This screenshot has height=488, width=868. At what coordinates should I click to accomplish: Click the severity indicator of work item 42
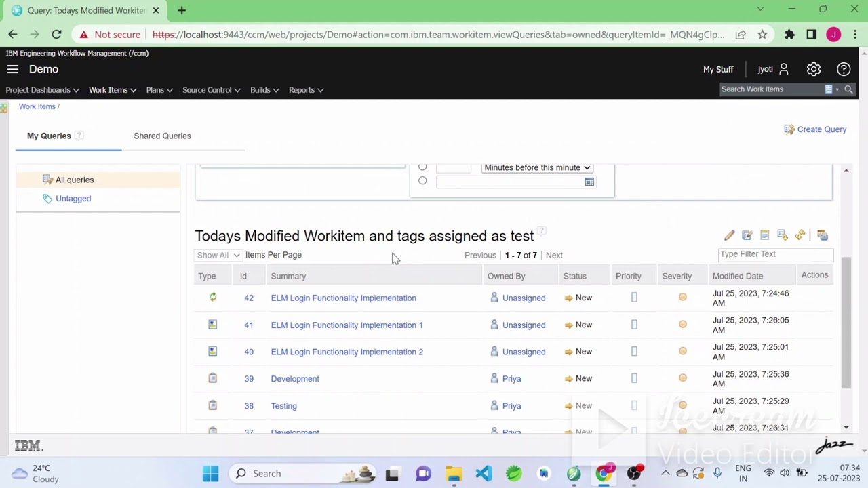(x=683, y=297)
